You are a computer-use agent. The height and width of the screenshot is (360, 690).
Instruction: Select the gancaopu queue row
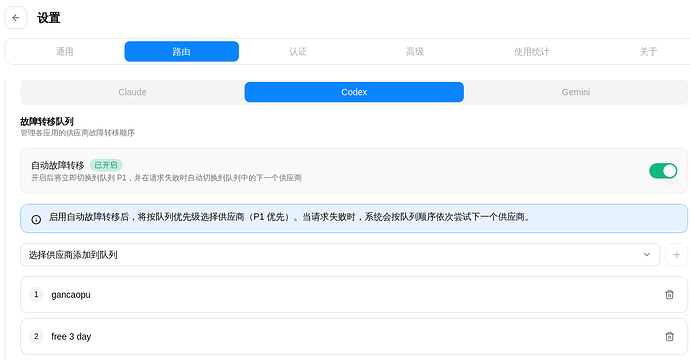pyautogui.click(x=354, y=294)
